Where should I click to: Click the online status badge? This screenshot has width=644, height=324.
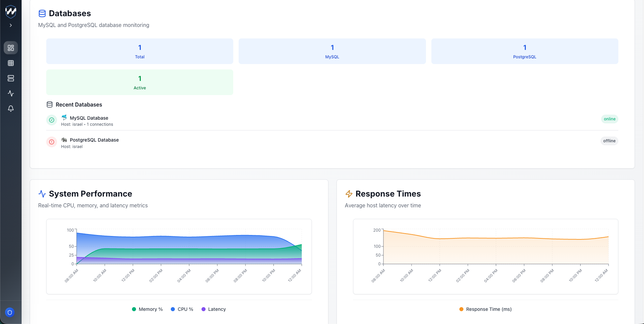tap(610, 119)
